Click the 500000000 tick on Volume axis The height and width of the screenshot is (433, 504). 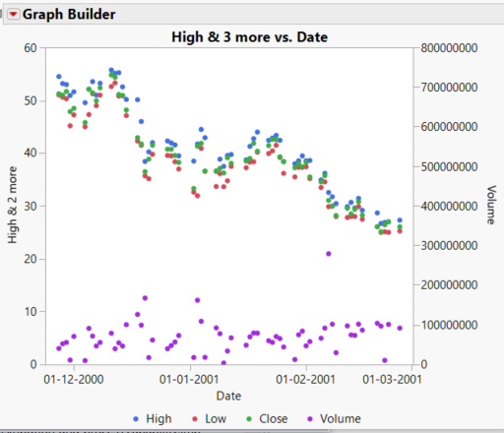click(x=449, y=167)
